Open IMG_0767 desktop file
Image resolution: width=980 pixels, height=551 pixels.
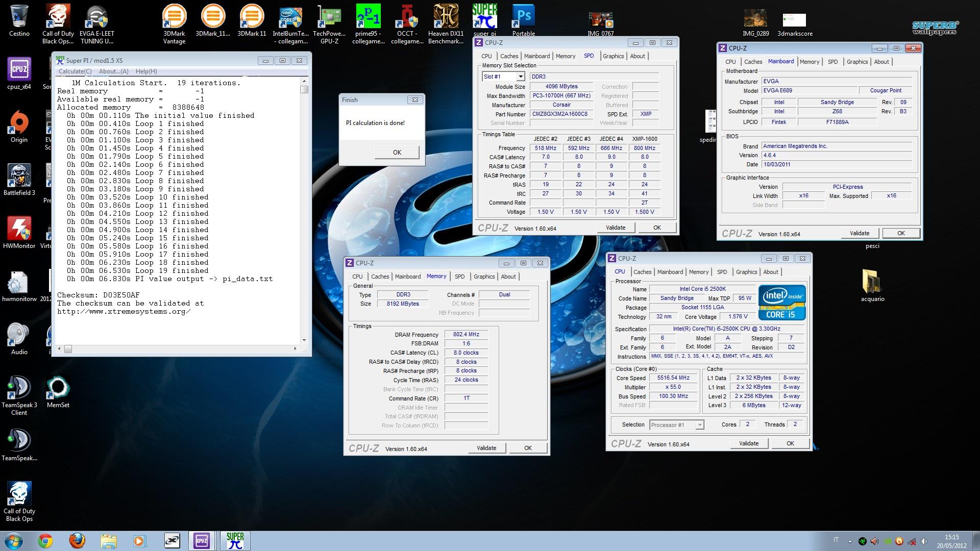coord(601,24)
